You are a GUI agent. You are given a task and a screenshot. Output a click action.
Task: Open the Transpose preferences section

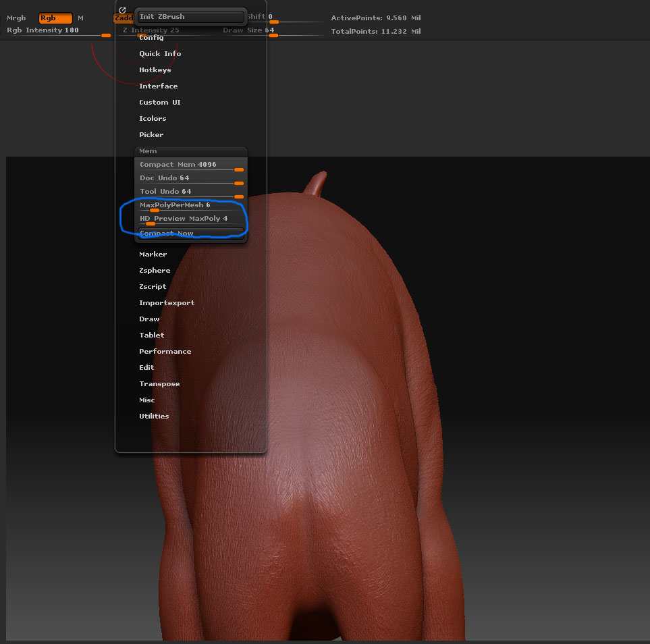pos(159,383)
